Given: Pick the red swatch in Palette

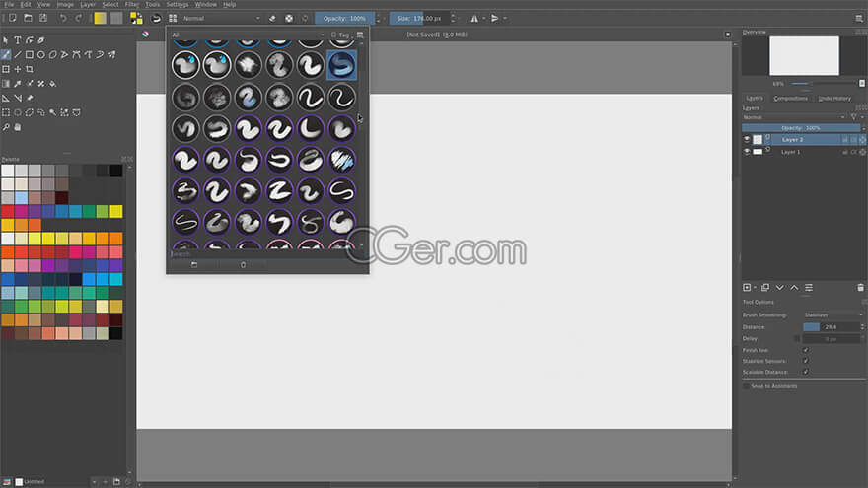Looking at the screenshot, I should pyautogui.click(x=7, y=211).
